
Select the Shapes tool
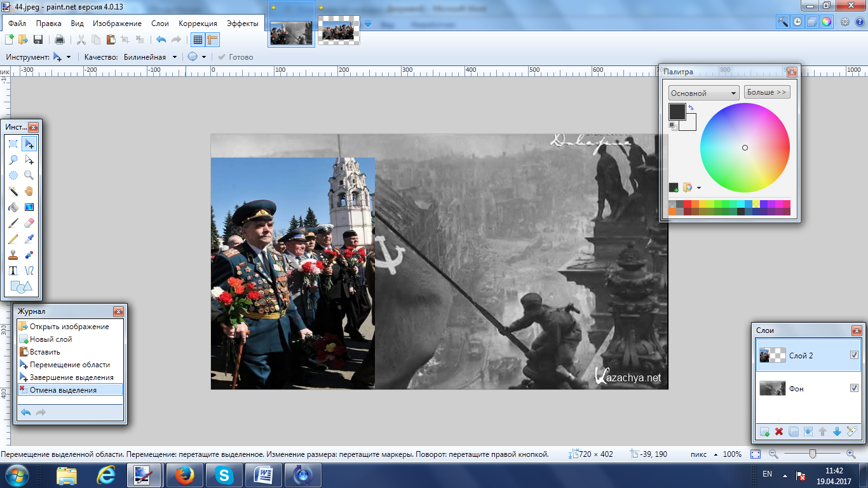[21, 287]
